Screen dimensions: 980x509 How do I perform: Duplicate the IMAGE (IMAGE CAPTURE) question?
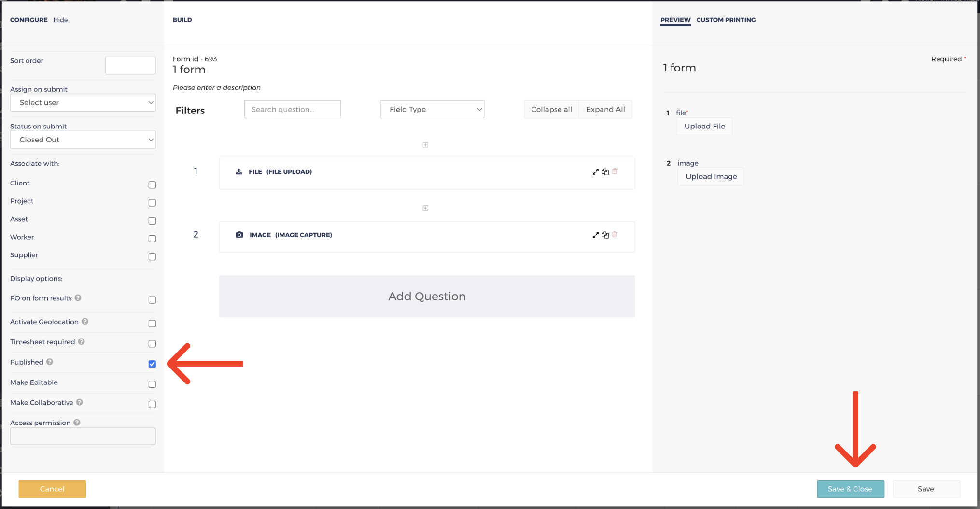click(x=605, y=235)
